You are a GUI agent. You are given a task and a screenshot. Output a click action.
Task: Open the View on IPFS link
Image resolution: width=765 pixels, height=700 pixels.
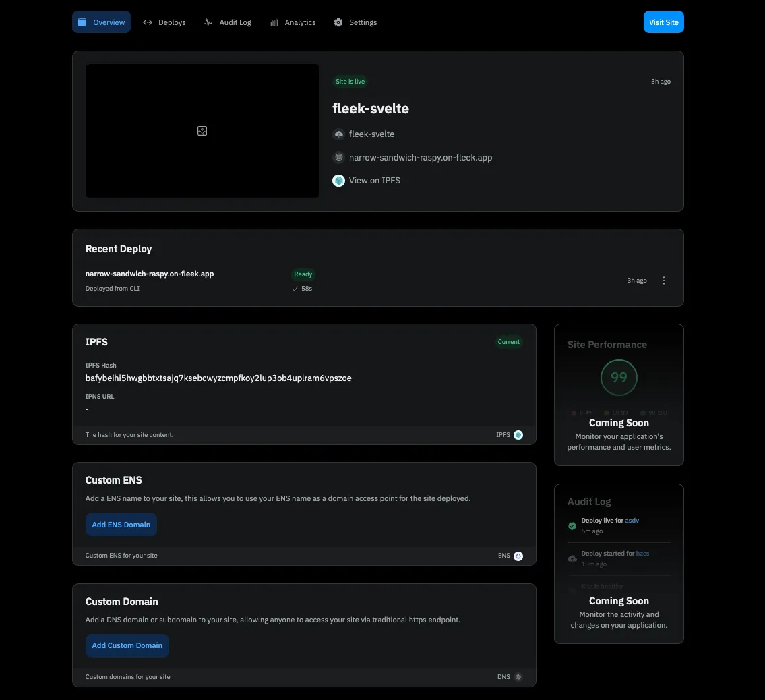374,181
